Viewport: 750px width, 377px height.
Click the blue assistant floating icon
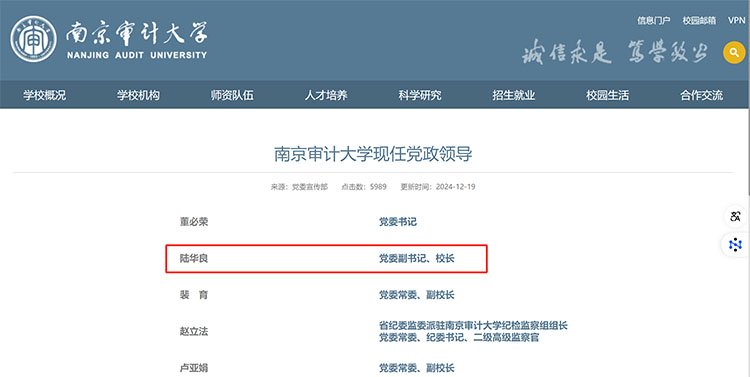point(735,245)
